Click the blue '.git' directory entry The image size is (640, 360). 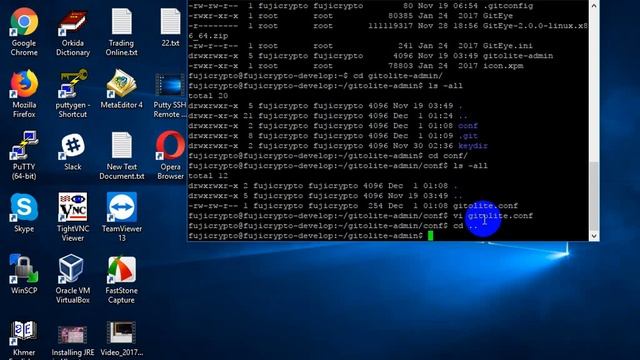(x=468, y=136)
